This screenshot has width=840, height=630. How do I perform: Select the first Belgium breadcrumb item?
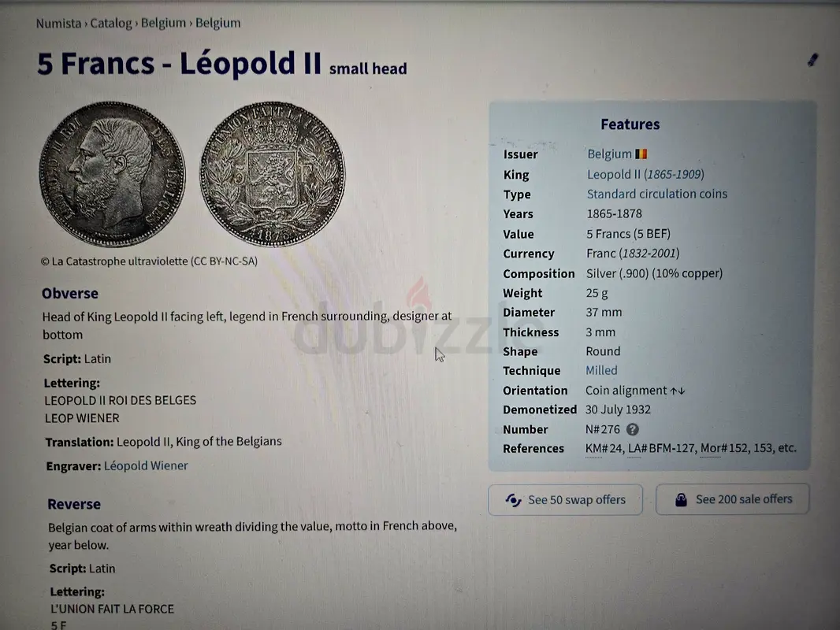163,23
